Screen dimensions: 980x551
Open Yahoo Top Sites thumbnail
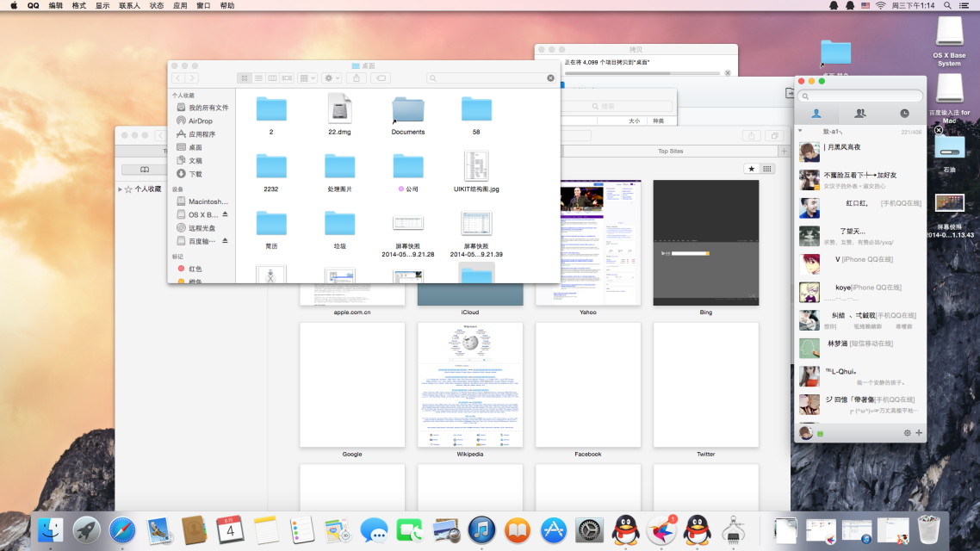[x=588, y=243]
